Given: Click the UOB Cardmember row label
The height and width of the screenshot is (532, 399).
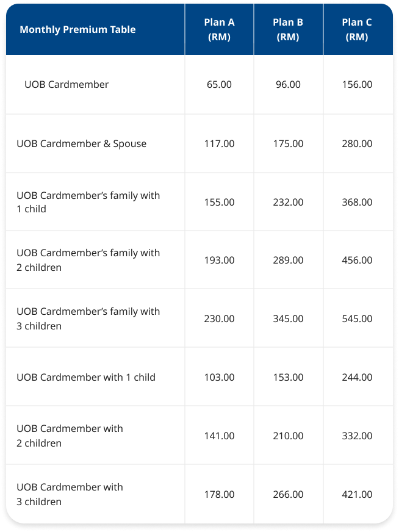Looking at the screenshot, I should (x=66, y=84).
